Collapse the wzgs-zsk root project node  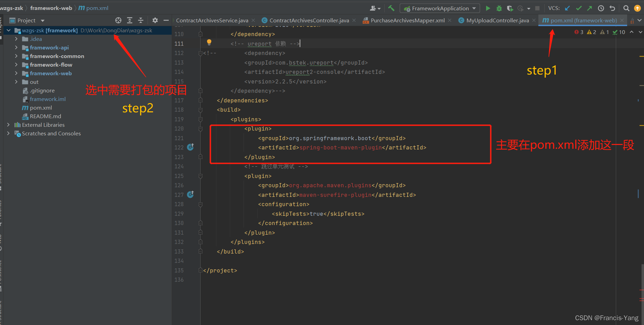(x=9, y=30)
